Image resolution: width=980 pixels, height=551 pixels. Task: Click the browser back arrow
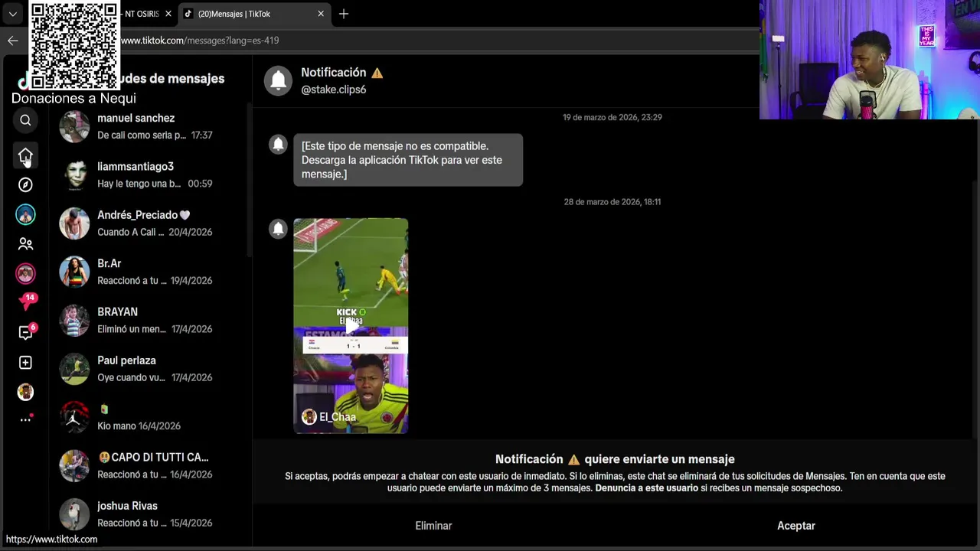(x=12, y=41)
